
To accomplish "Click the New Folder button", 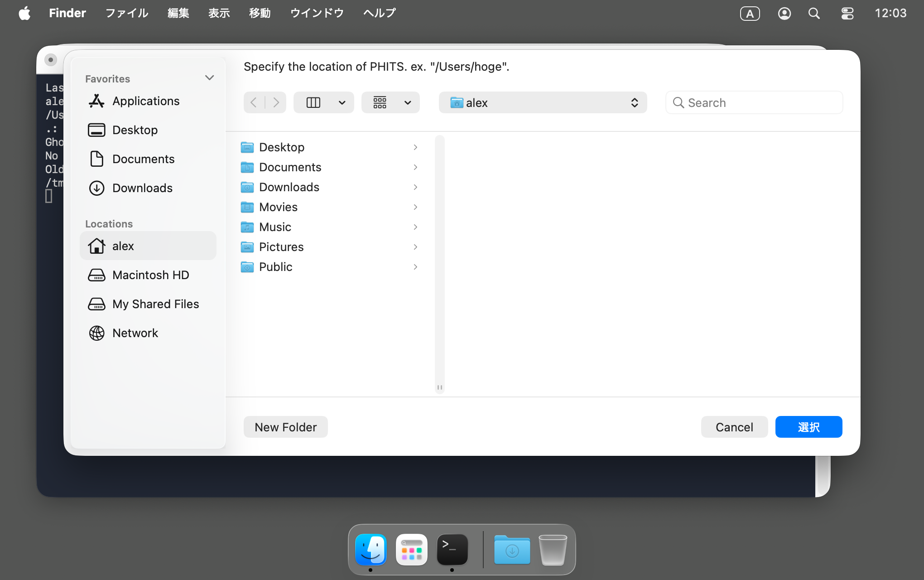I will pos(285,427).
